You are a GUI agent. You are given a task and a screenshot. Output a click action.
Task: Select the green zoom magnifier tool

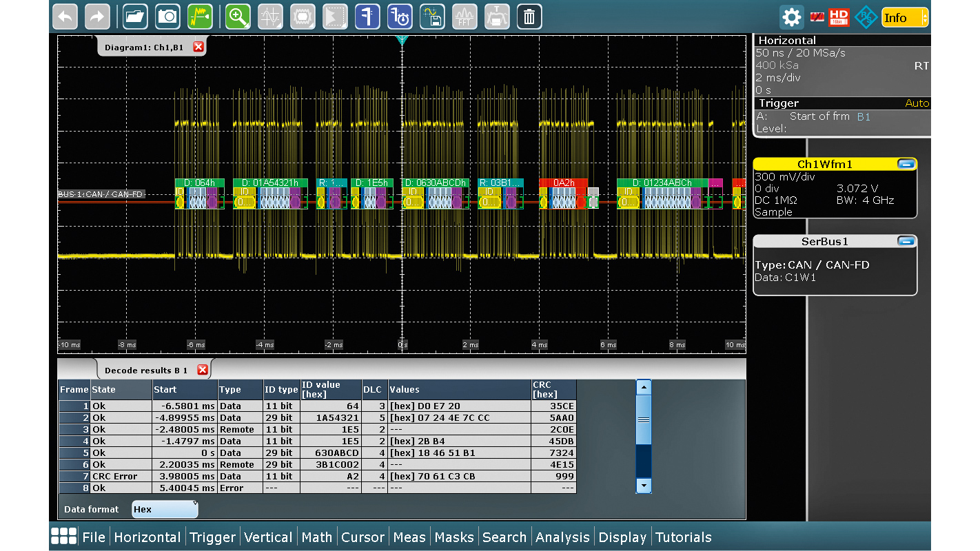(238, 17)
